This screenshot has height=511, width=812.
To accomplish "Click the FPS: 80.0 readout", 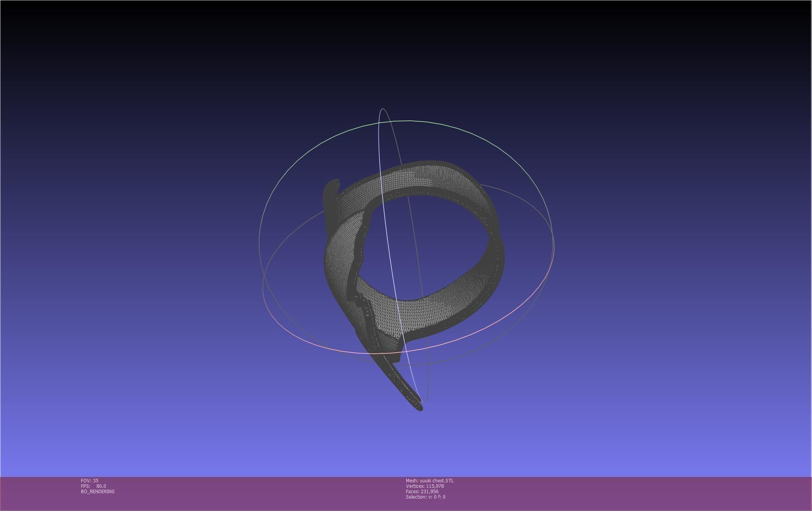I will [x=93, y=486].
